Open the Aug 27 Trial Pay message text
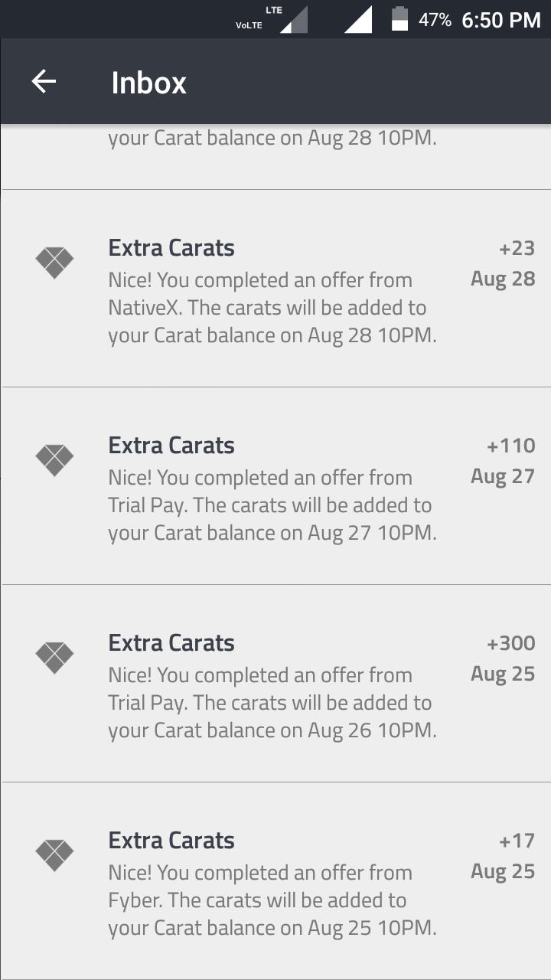Viewport: 551px width, 980px height. (x=272, y=505)
